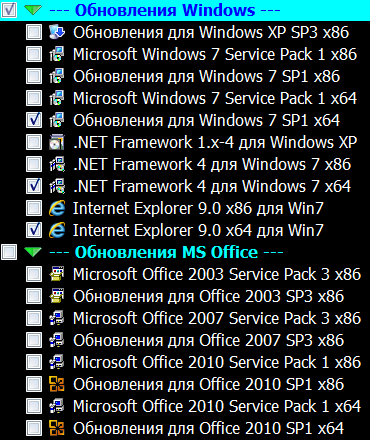Enable Microsoft Office 2010 Service Pack 1 x64 checkbox
This screenshot has height=440, width=370.
pos(34,406)
